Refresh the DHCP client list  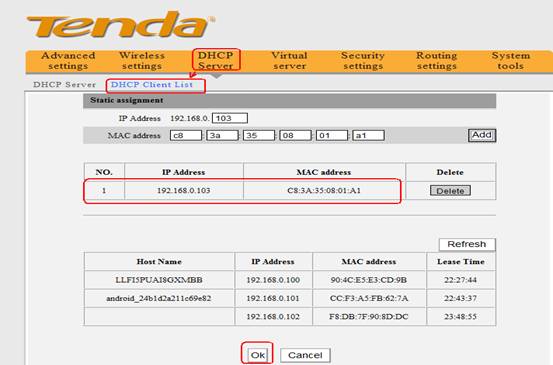(467, 244)
